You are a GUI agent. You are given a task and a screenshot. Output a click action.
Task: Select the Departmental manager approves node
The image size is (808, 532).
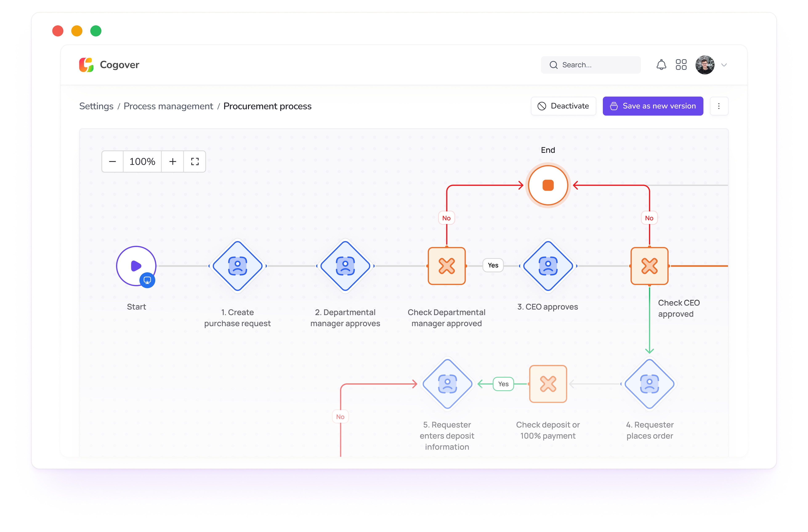(x=345, y=266)
